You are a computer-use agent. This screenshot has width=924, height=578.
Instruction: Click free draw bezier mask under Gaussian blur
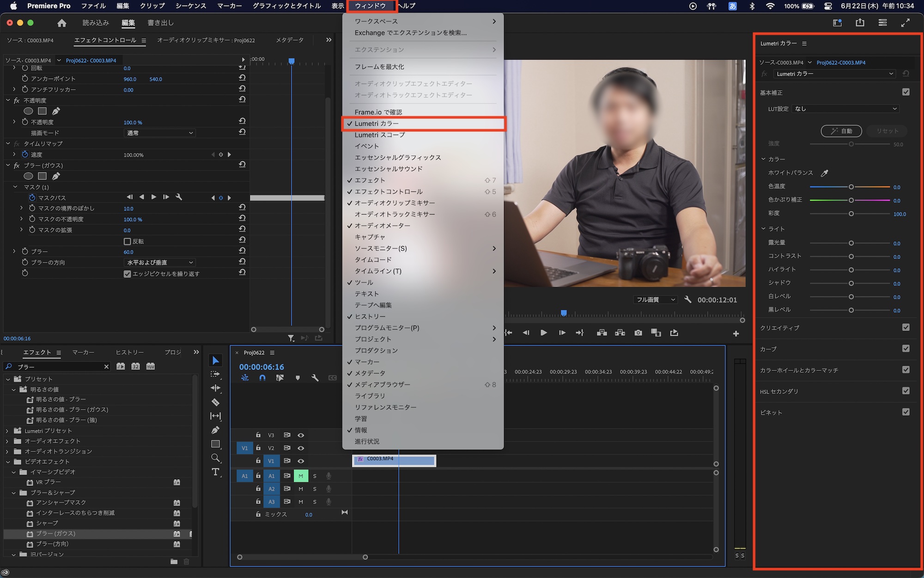(x=56, y=176)
